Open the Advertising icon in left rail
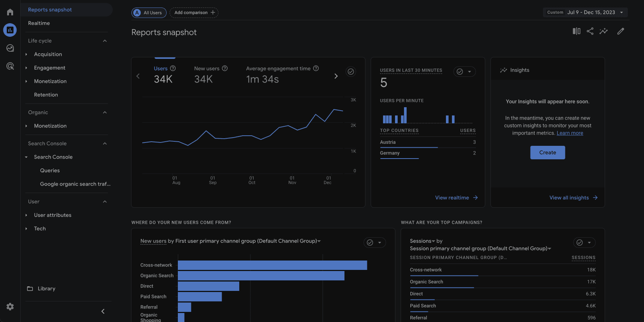 [10, 66]
